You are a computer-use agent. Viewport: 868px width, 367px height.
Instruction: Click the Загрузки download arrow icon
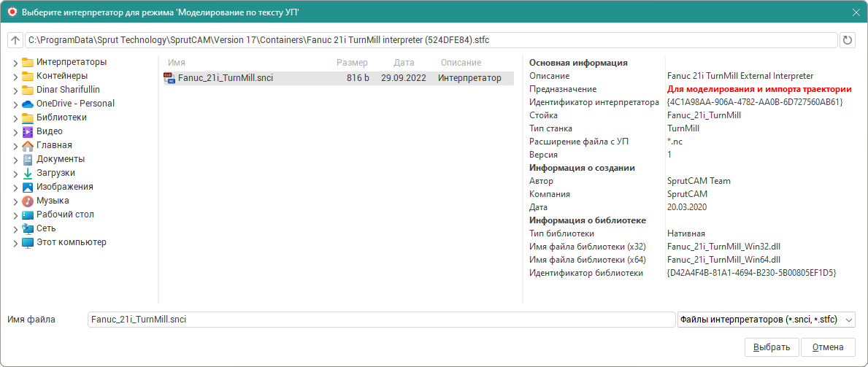click(28, 173)
